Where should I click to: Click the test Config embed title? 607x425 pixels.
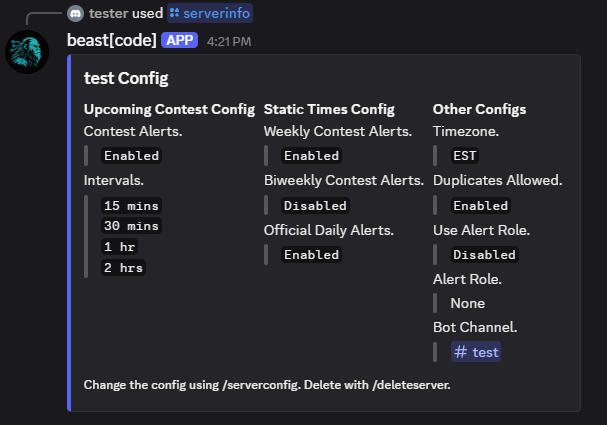[126, 78]
